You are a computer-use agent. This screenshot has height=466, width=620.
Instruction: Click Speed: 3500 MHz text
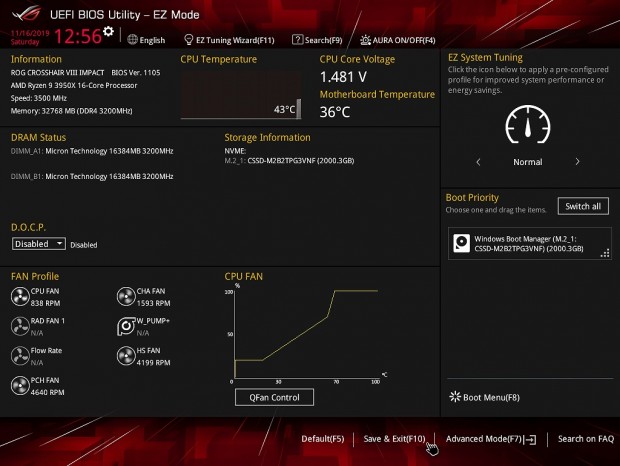(39, 98)
